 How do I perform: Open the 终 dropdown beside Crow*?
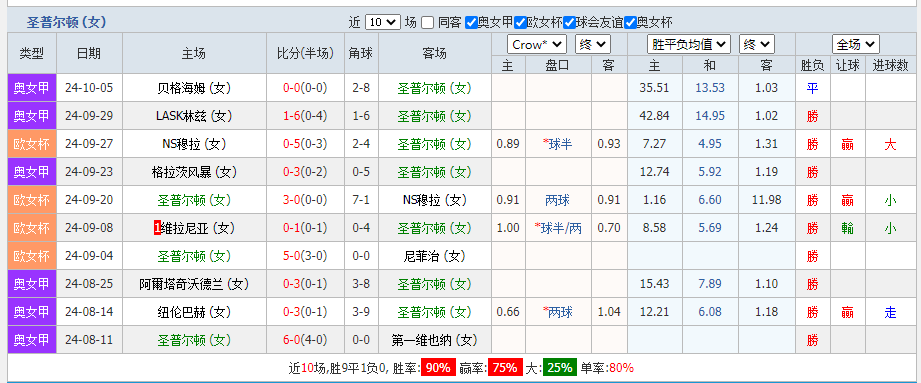(593, 45)
